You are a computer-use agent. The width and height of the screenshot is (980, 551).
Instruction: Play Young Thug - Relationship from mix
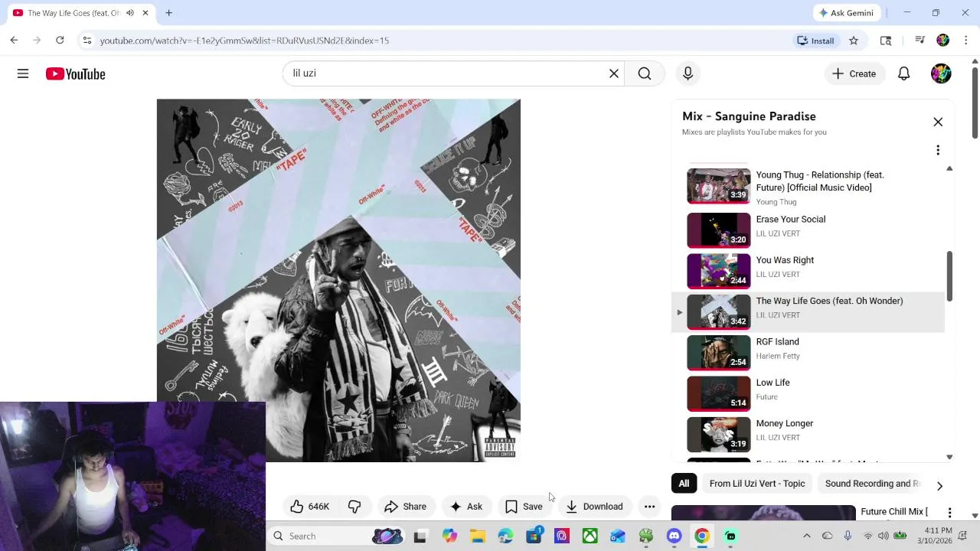pyautogui.click(x=808, y=187)
